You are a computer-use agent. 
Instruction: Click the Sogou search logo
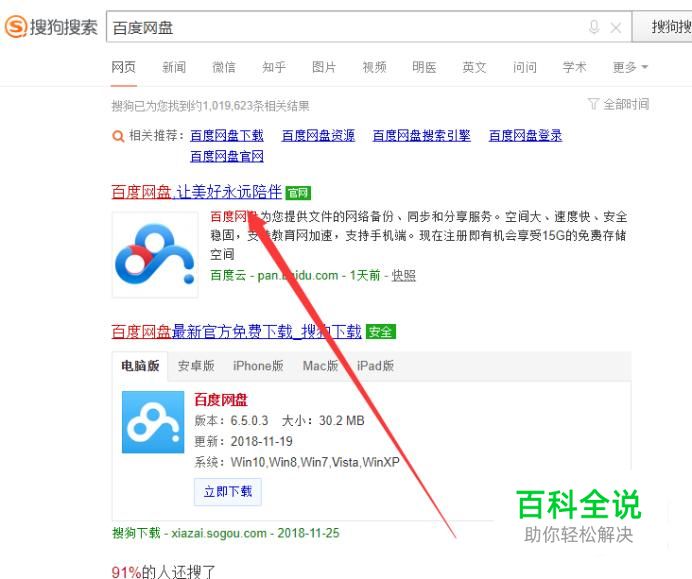click(x=51, y=26)
